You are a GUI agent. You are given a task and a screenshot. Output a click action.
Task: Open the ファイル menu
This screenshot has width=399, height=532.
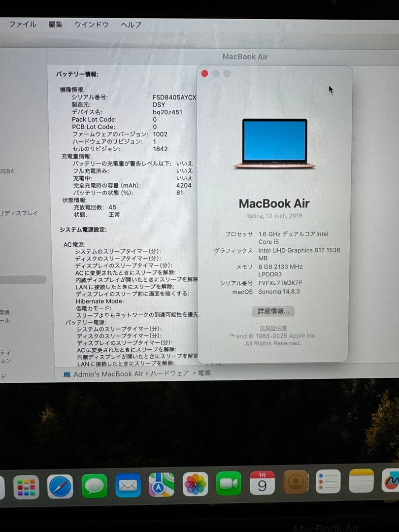(x=22, y=24)
